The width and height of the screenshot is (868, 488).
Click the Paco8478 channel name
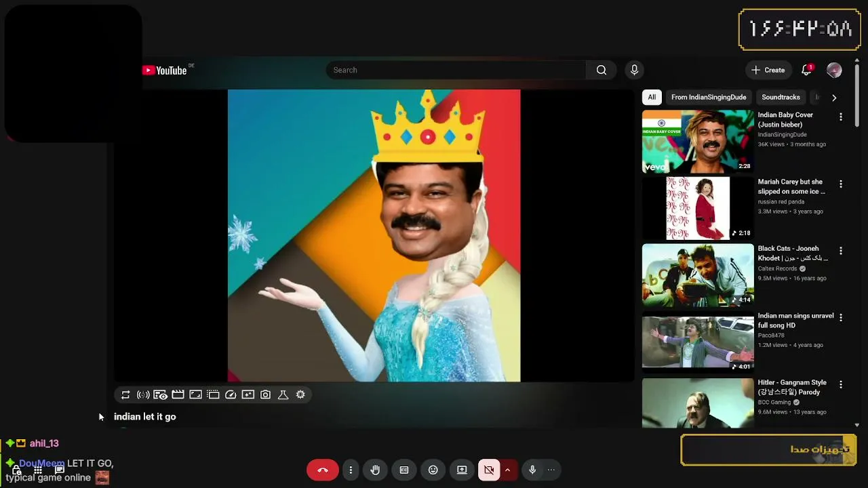coord(771,335)
